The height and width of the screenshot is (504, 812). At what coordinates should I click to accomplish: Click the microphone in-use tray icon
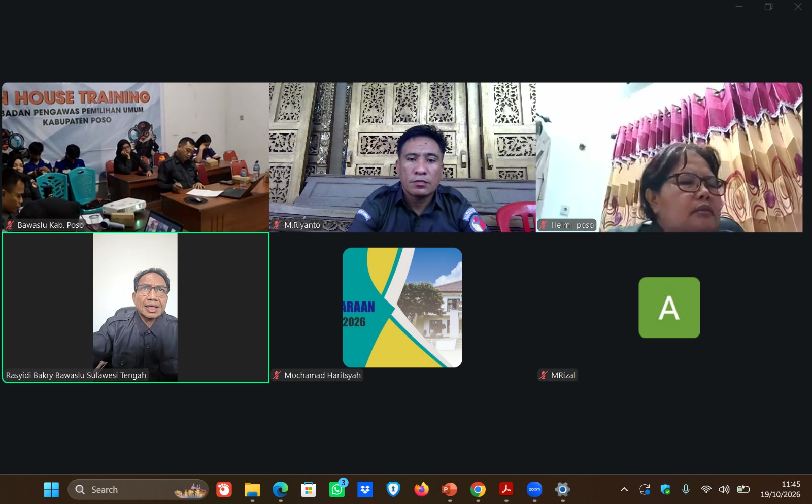pos(686,490)
